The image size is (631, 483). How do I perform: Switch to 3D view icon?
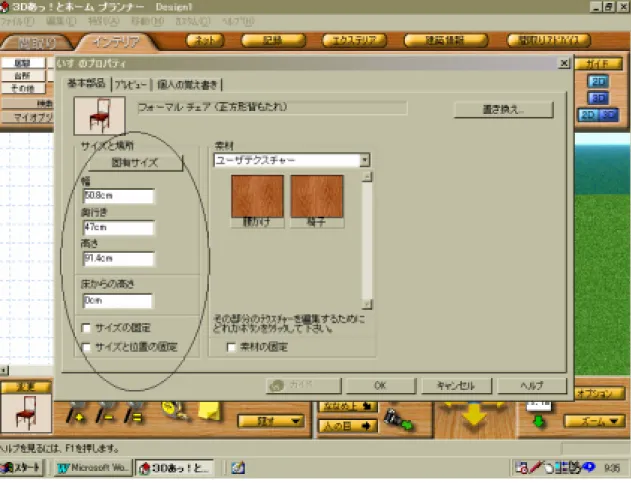point(598,98)
